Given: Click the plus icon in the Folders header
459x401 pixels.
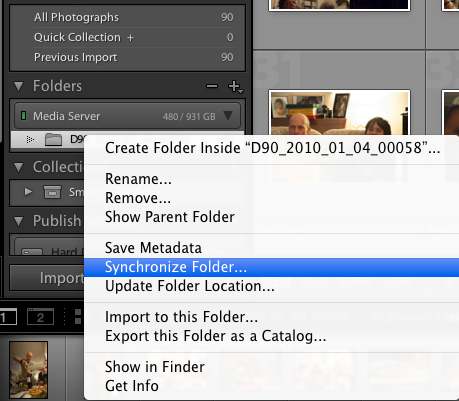Looking at the screenshot, I should 235,86.
